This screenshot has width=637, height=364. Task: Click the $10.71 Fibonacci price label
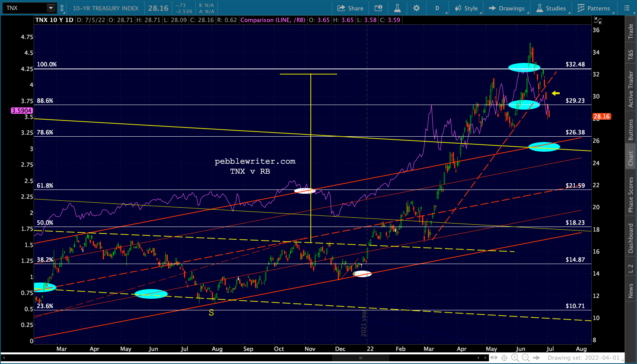coord(575,306)
